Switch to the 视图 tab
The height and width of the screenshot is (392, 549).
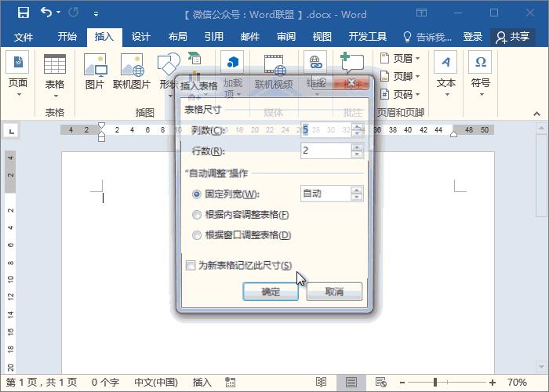click(322, 37)
